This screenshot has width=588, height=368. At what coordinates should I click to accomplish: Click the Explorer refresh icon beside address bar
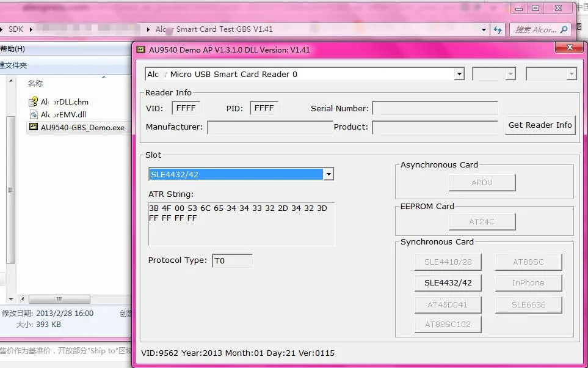coord(498,29)
